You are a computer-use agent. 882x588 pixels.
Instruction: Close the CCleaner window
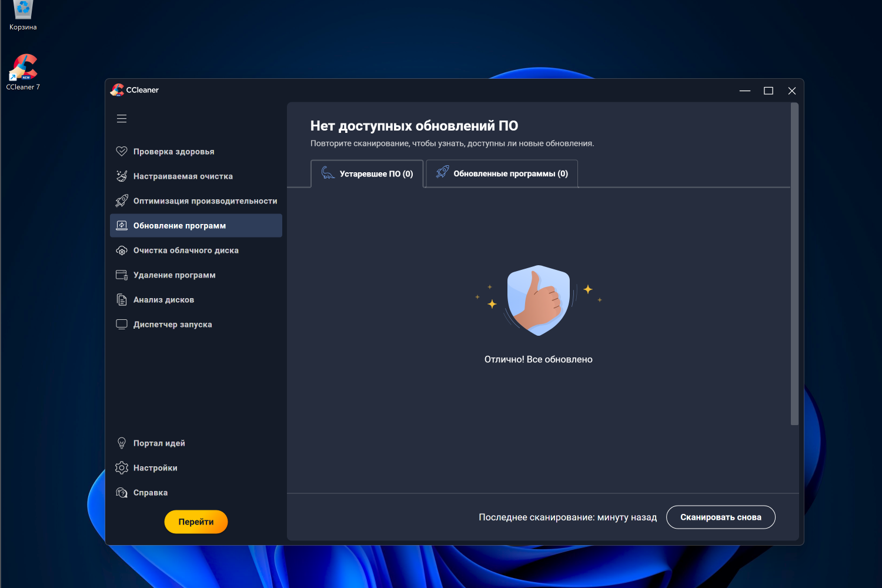792,91
